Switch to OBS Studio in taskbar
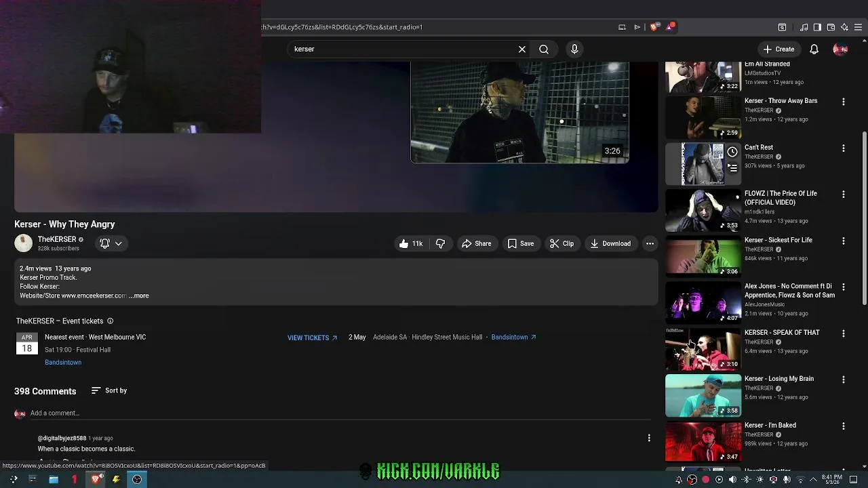The width and height of the screenshot is (868, 488). 137,480
